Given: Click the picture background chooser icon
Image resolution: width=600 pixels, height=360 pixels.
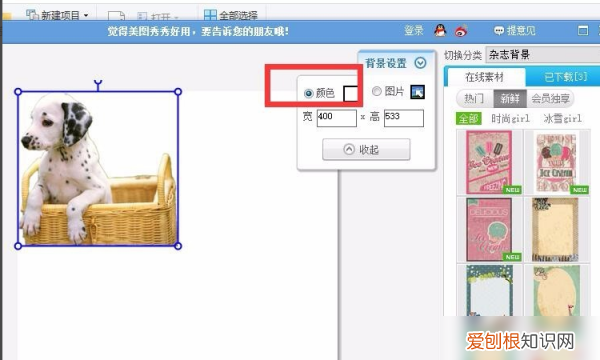Looking at the screenshot, I should (417, 92).
